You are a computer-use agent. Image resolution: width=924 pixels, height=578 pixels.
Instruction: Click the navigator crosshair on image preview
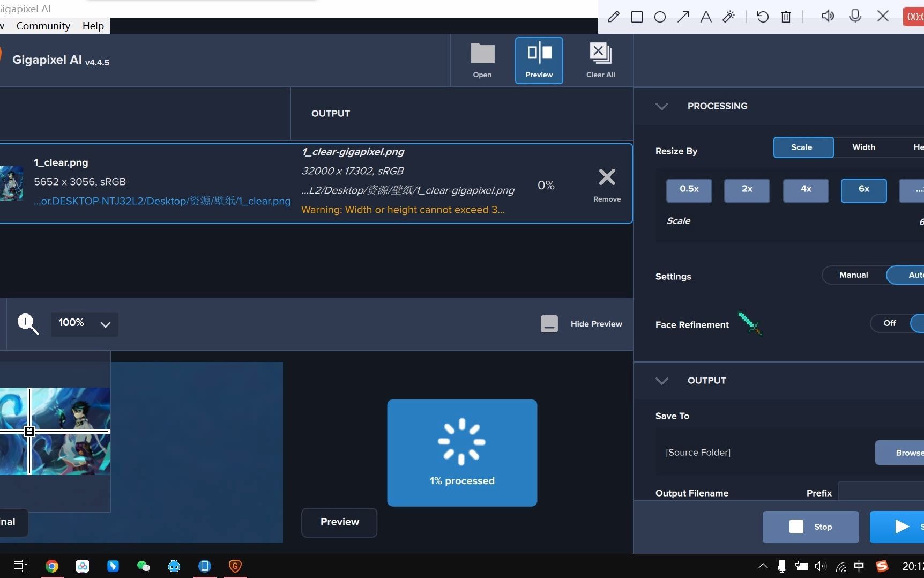click(x=29, y=431)
